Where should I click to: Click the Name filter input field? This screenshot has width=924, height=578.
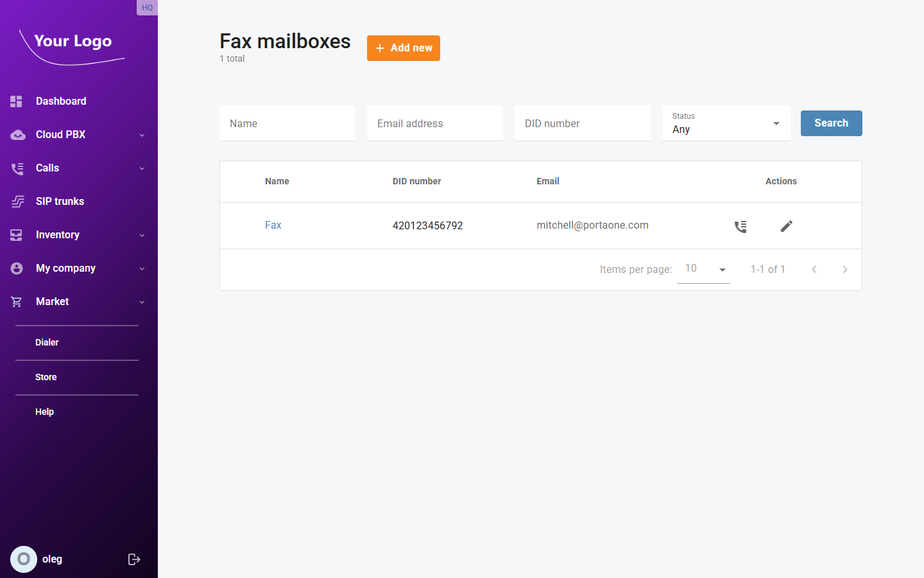point(287,123)
